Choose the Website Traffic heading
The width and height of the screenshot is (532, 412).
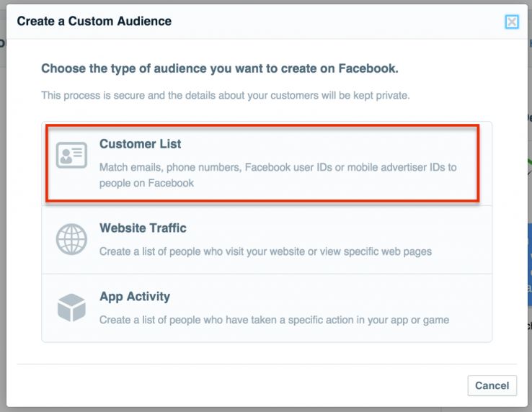pyautogui.click(x=143, y=228)
